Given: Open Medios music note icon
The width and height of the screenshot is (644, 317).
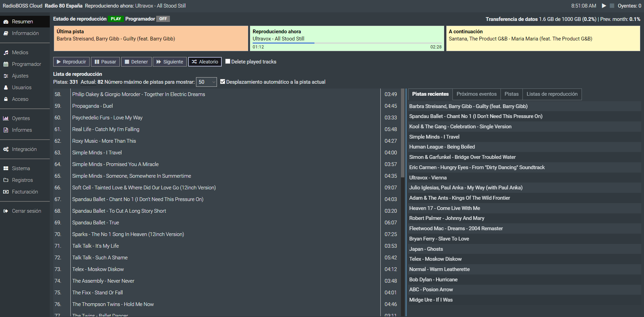Looking at the screenshot, I should [6, 52].
